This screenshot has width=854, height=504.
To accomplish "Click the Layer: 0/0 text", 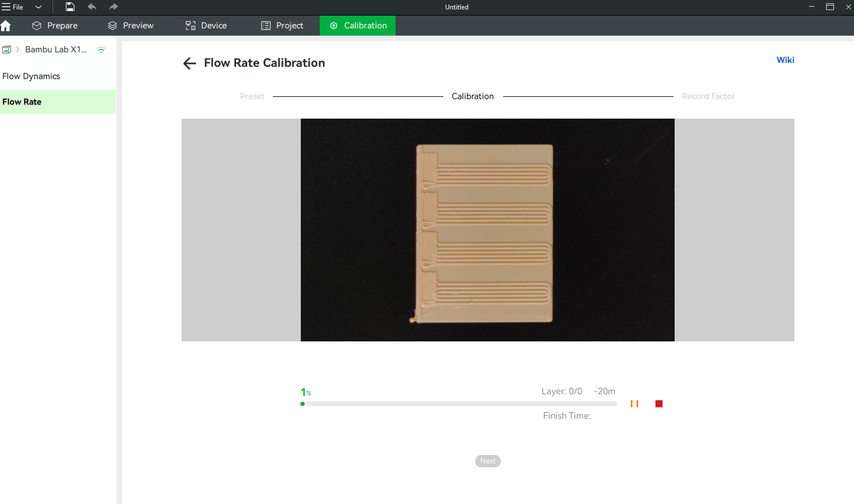I will [562, 392].
